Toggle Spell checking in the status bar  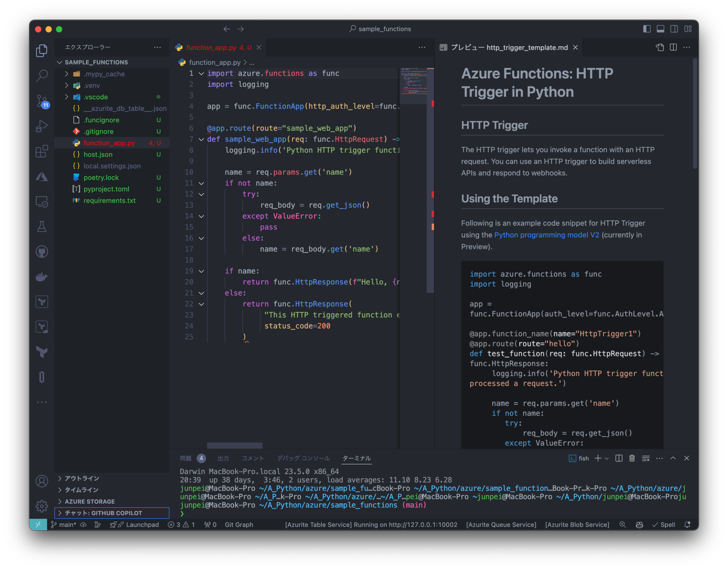coord(664,525)
